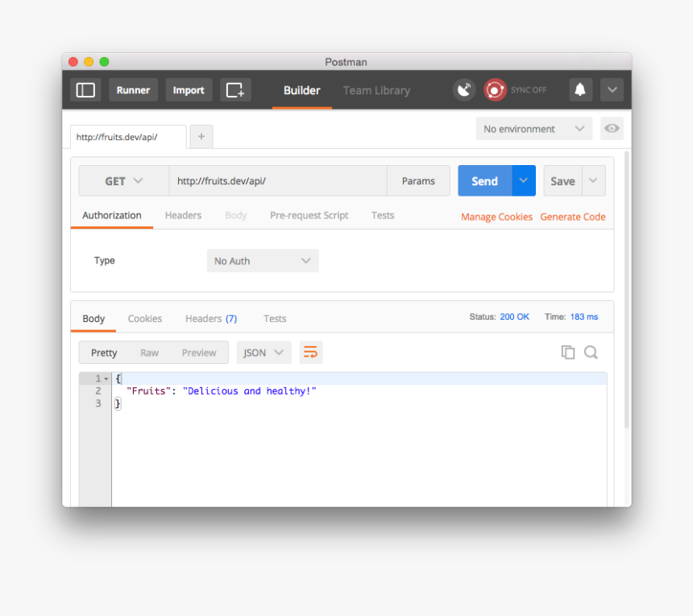Viewport: 693px width, 616px height.
Task: Open a new window using plus-window icon
Action: point(235,90)
